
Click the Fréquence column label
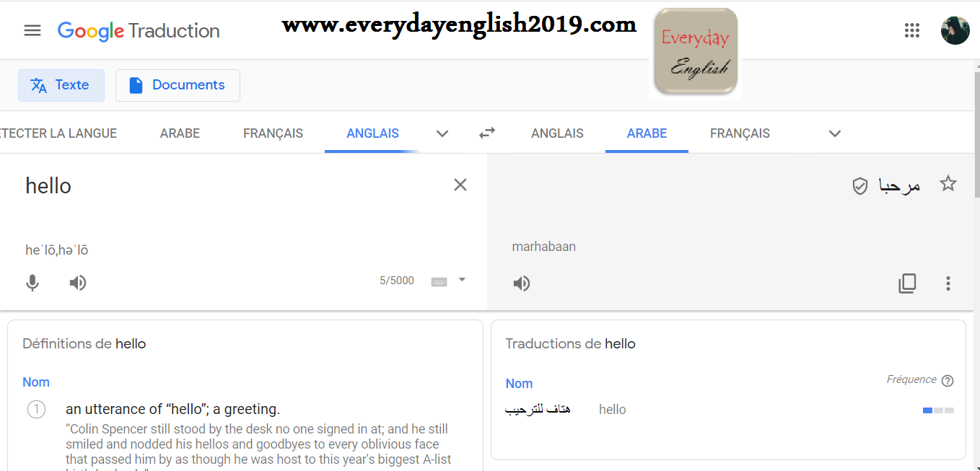coord(911,380)
